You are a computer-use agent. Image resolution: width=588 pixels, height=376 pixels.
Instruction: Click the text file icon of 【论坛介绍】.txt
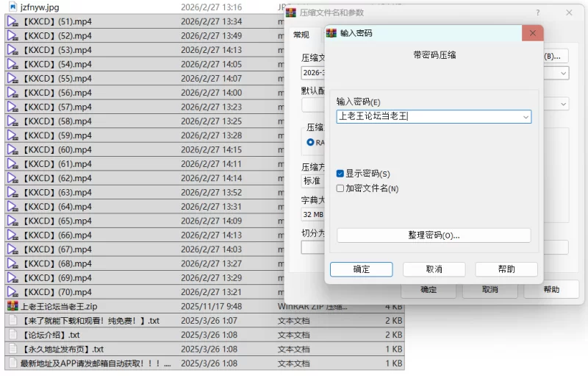coord(12,335)
